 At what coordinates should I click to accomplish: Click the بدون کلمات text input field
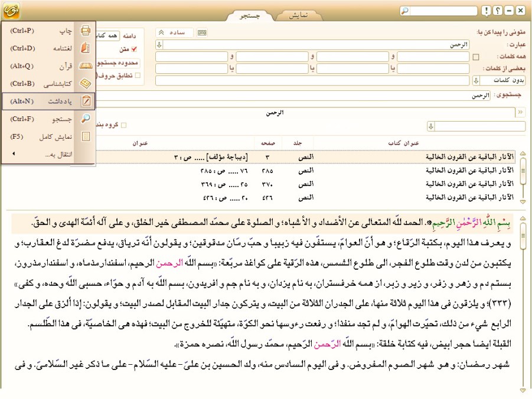pos(312,80)
